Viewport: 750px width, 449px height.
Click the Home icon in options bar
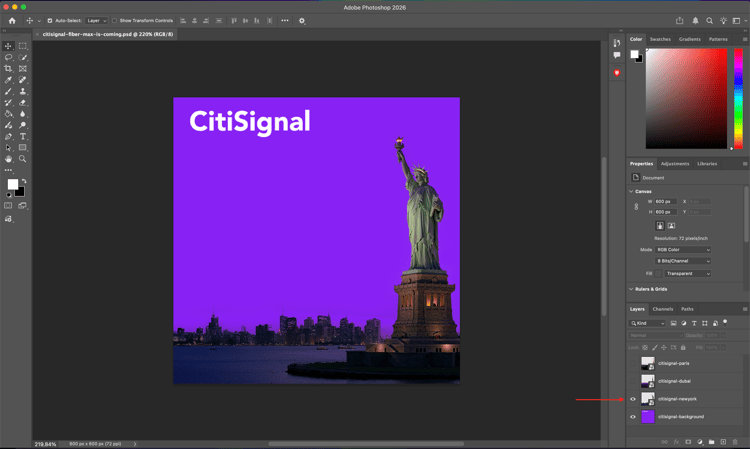(x=12, y=20)
